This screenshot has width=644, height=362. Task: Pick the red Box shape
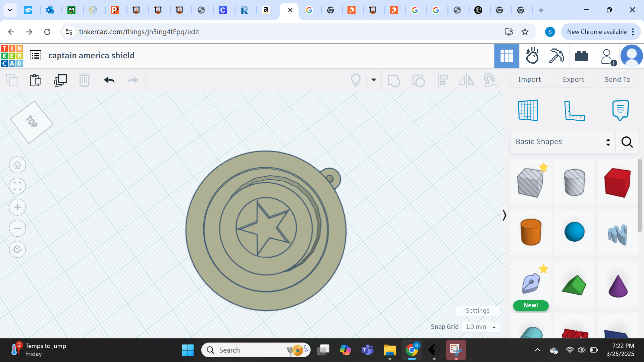tap(618, 183)
